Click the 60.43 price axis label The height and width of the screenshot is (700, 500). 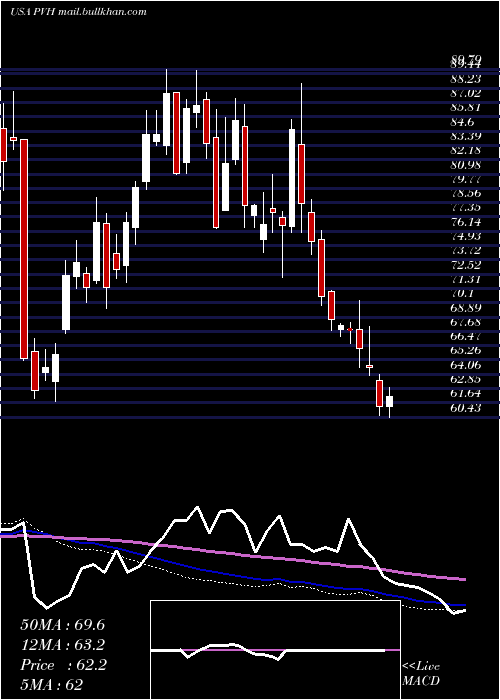pyautogui.click(x=466, y=408)
